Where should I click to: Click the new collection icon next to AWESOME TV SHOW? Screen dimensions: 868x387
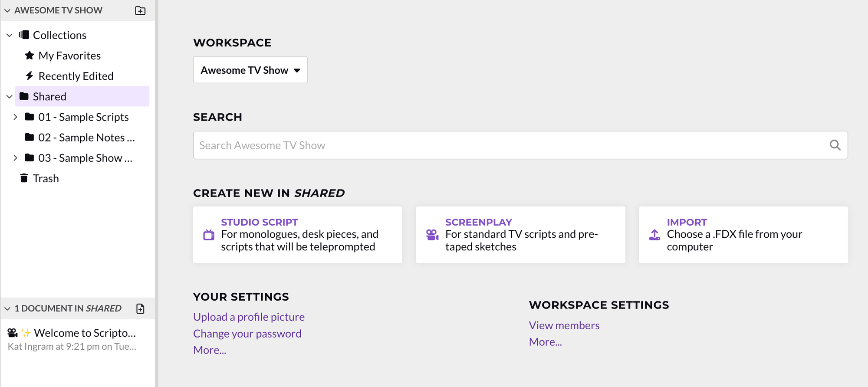pyautogui.click(x=140, y=10)
